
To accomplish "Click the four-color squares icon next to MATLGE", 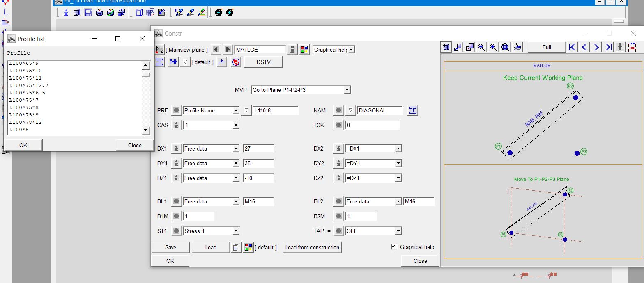I will (304, 50).
